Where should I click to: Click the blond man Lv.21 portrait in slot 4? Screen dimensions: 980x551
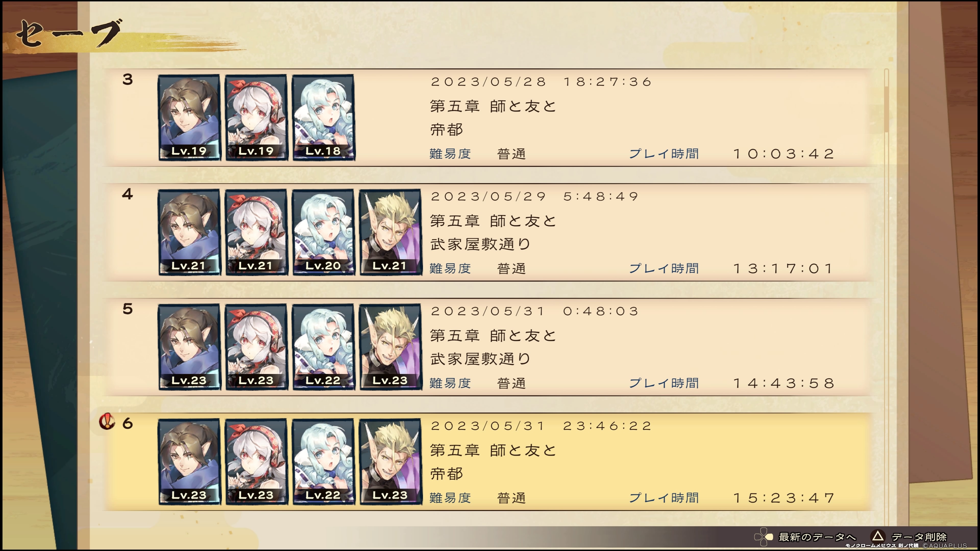[x=390, y=232]
